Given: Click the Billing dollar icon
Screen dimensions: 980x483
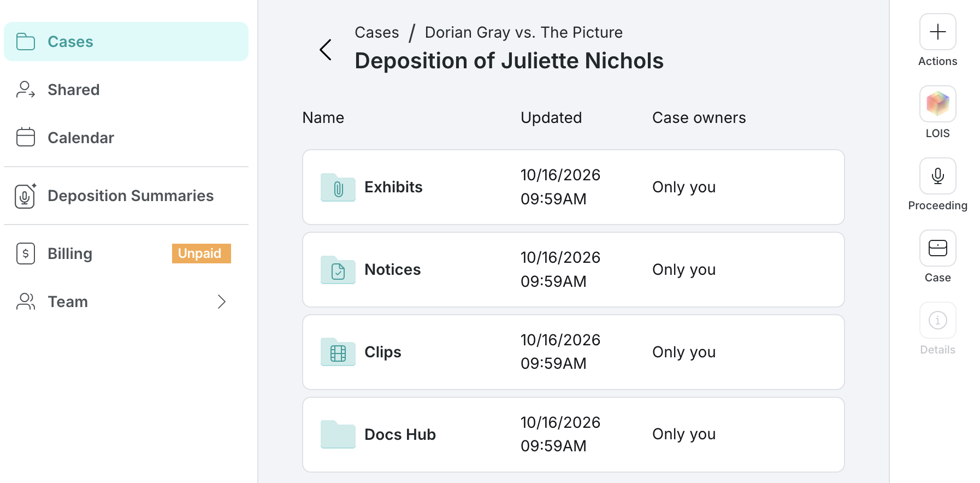Looking at the screenshot, I should tap(26, 254).
